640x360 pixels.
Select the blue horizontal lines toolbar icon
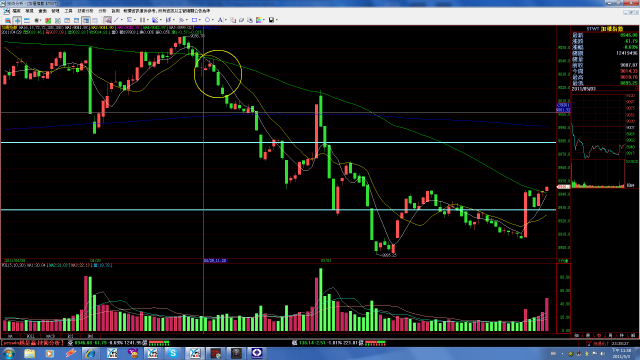(x=27, y=20)
